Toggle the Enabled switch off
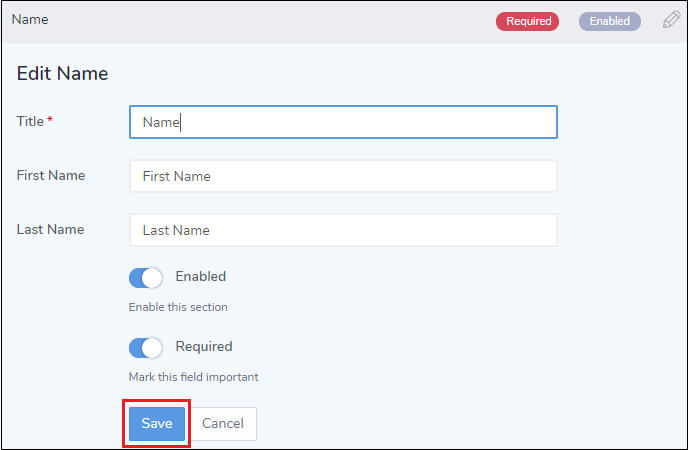 tap(146, 277)
